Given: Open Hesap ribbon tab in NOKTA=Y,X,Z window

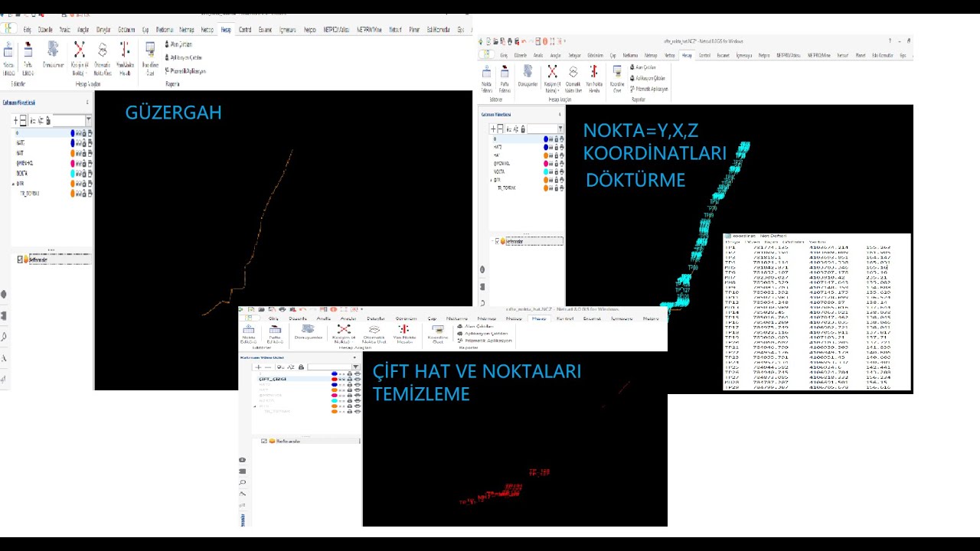Looking at the screenshot, I should click(687, 55).
